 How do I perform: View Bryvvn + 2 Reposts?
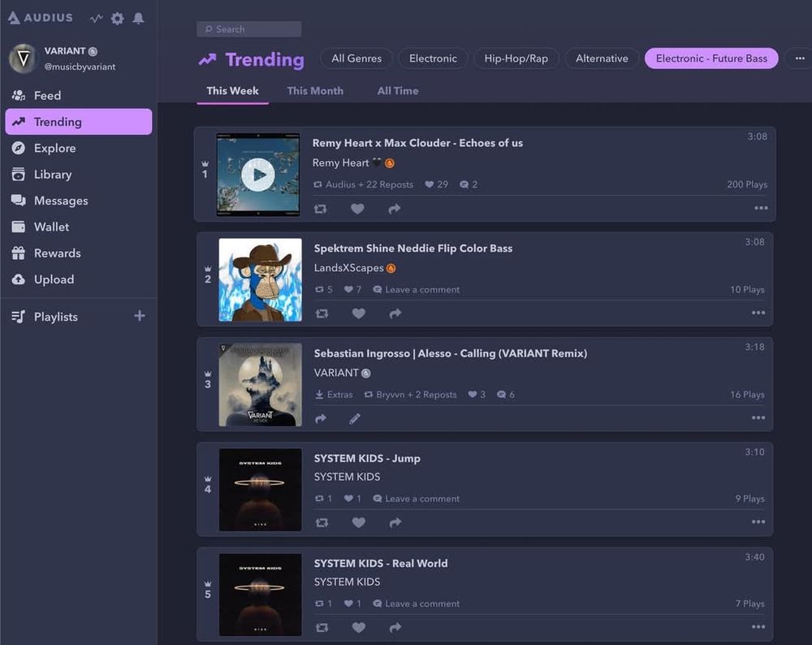[x=411, y=395]
